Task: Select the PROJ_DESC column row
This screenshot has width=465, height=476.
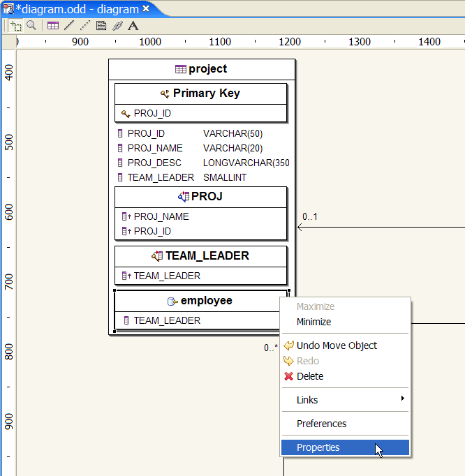Action: tap(154, 163)
